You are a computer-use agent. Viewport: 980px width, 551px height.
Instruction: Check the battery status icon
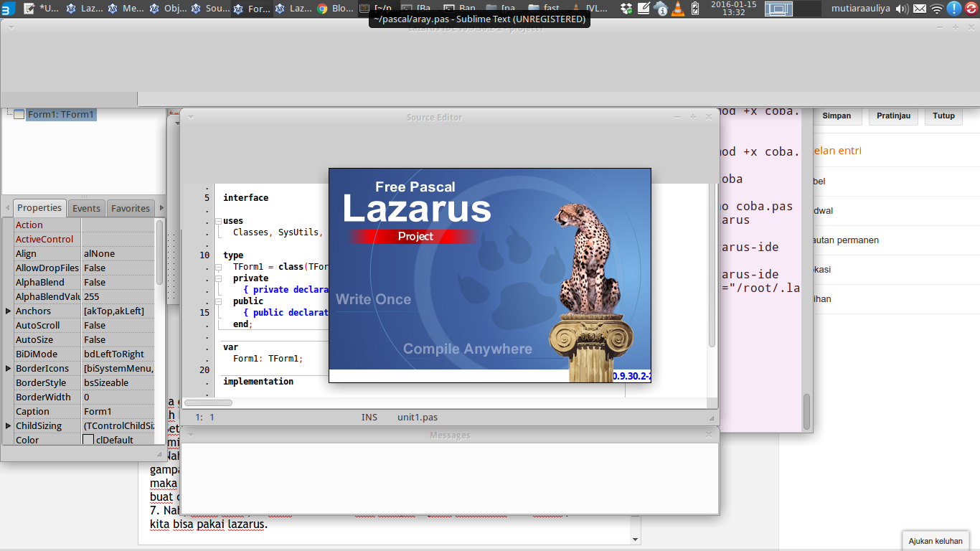(x=695, y=9)
